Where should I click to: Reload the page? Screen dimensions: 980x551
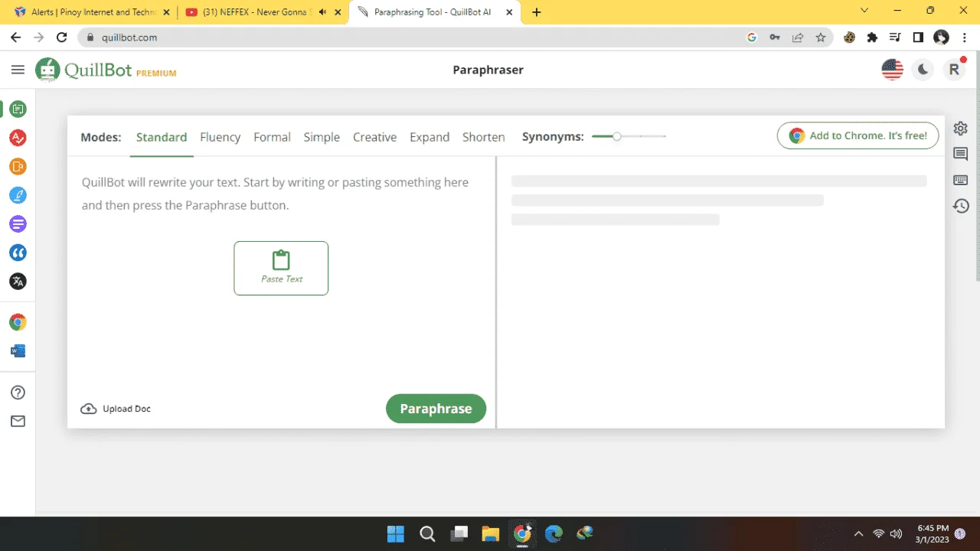click(63, 37)
